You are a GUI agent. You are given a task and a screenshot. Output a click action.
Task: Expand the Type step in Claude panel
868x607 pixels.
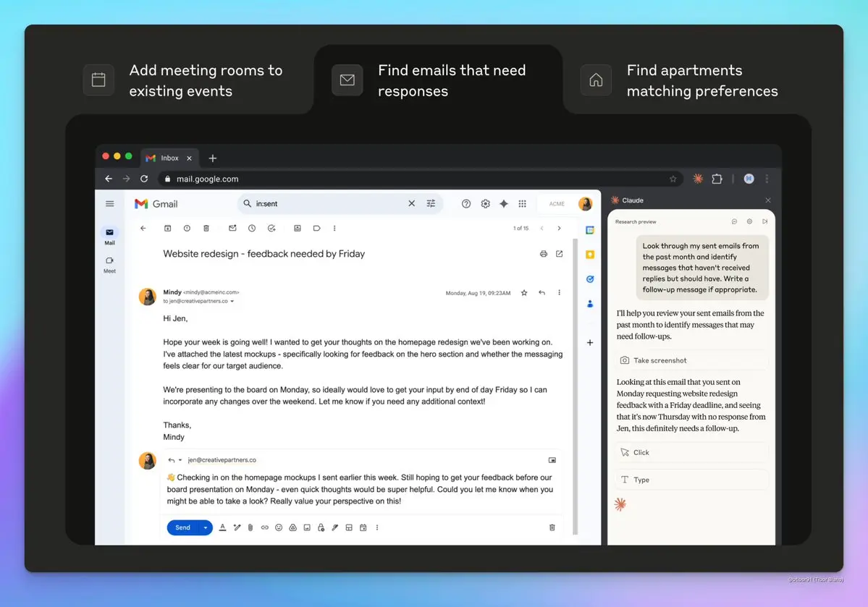pyautogui.click(x=691, y=480)
